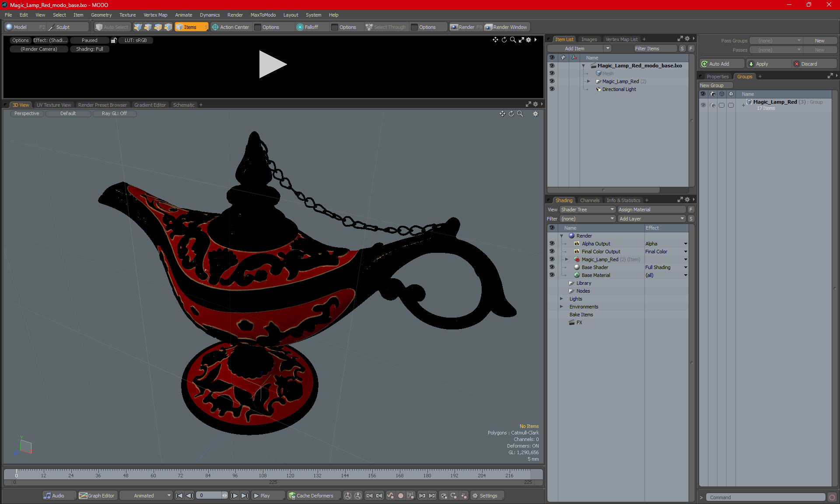Expand the Environments node
This screenshot has width=840, height=504.
561,307
